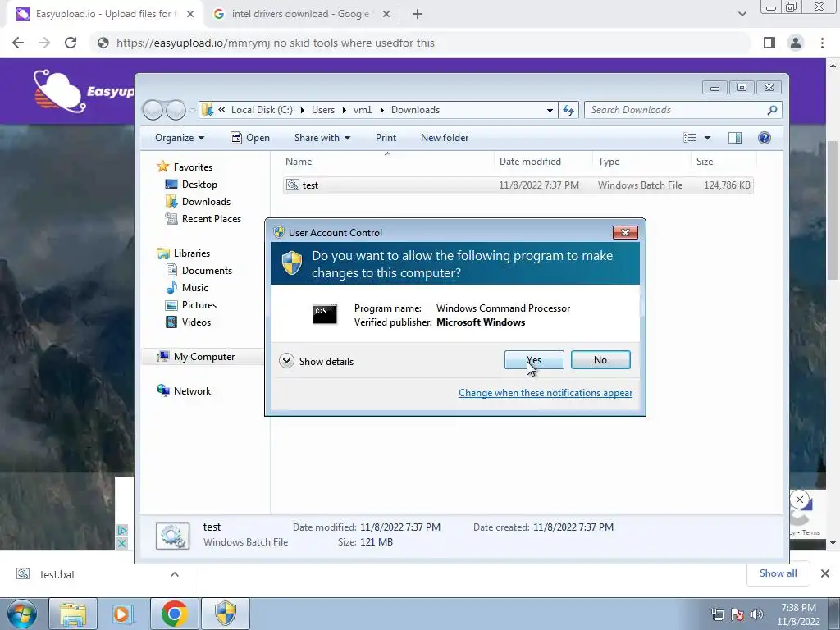Screen dimensions: 840x630
Task: Select Libraries in the navigation pane
Action: tap(184, 253)
